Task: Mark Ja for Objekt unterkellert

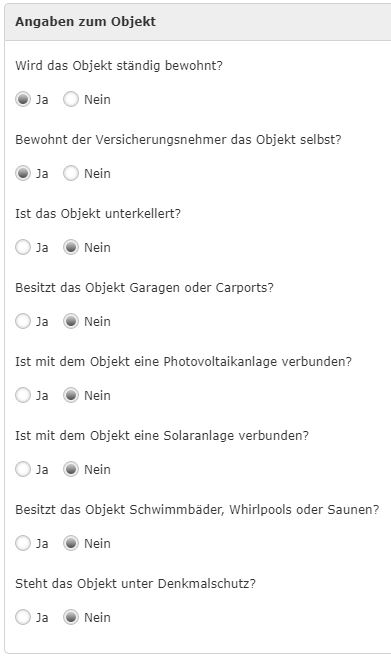Action: click(x=23, y=247)
